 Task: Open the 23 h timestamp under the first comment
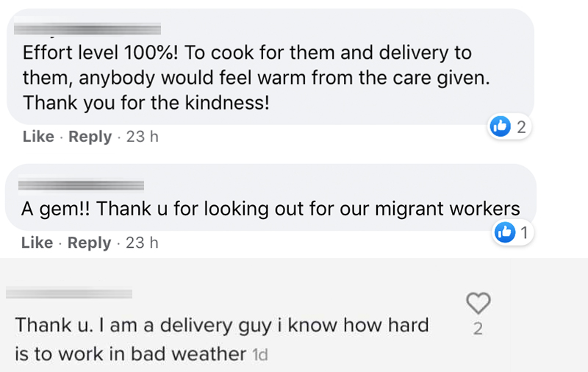tap(143, 137)
